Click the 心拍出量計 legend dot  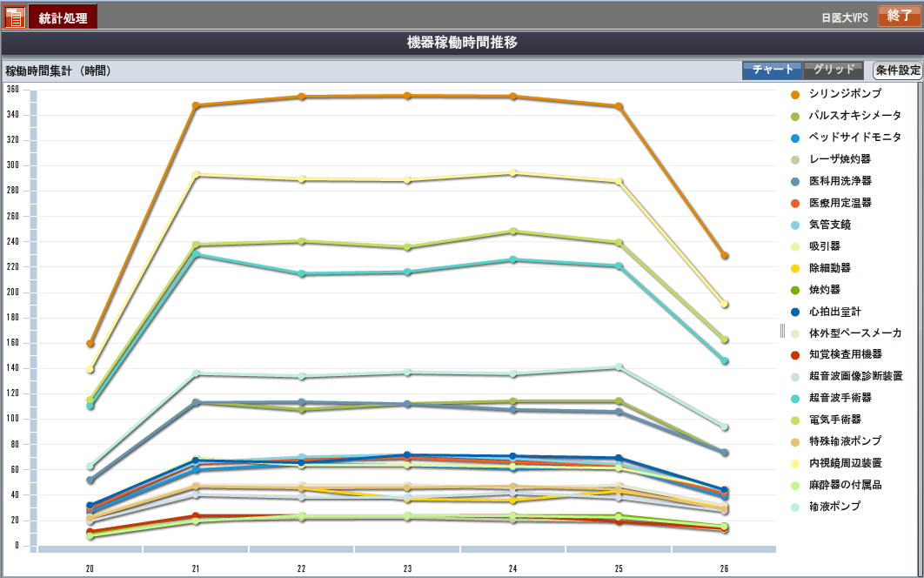click(x=795, y=312)
